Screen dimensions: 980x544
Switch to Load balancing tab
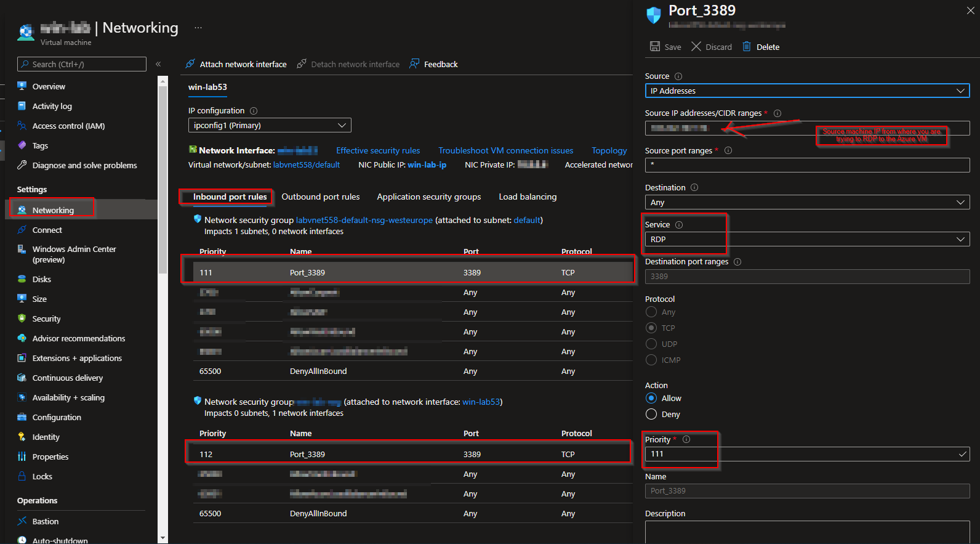(528, 197)
